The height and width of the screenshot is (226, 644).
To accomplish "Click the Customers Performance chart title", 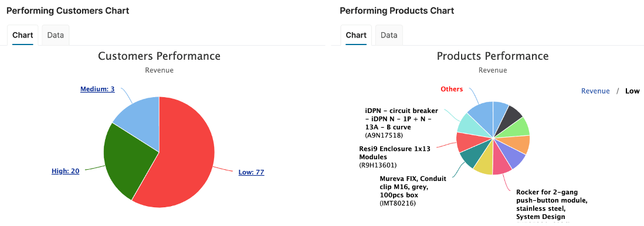I will 159,56.
